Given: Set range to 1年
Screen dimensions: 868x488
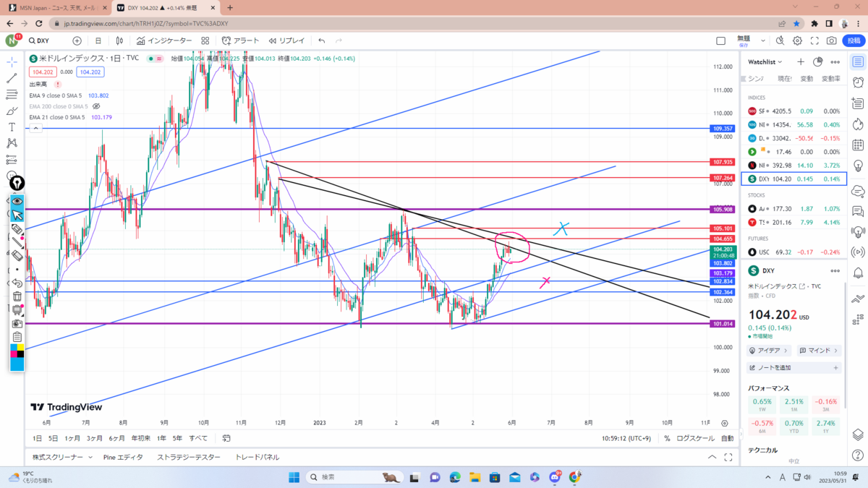Looking at the screenshot, I should [x=161, y=438].
